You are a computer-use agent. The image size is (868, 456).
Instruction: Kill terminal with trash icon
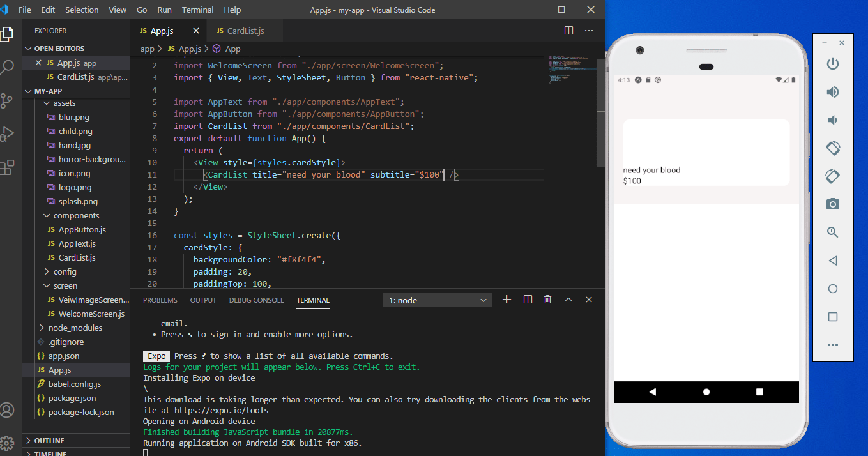[x=547, y=300]
